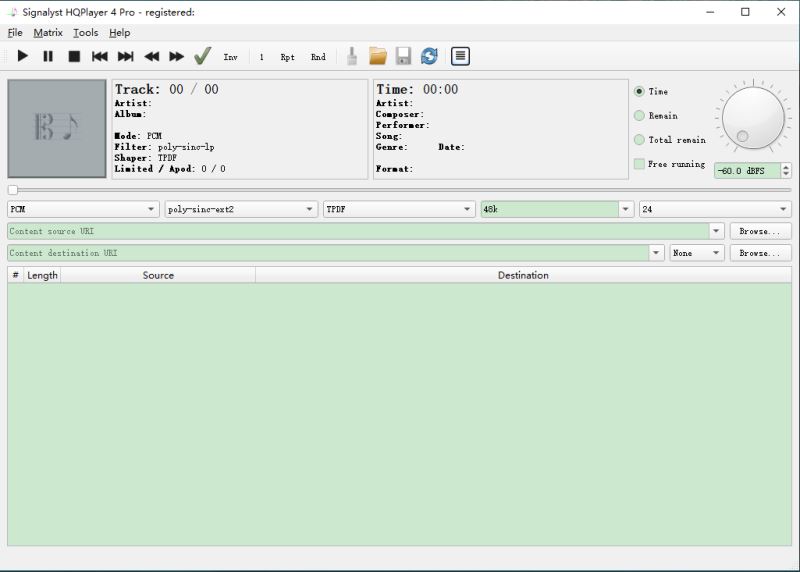This screenshot has height=572, width=800.
Task: Start playback with the Play button
Action: click(22, 56)
